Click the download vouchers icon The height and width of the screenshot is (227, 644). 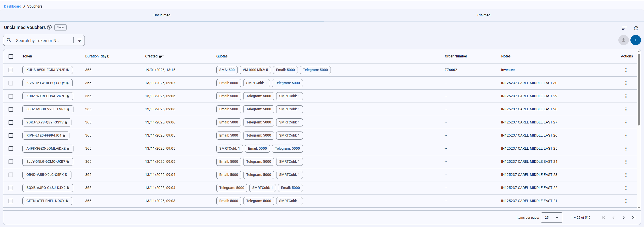click(623, 40)
